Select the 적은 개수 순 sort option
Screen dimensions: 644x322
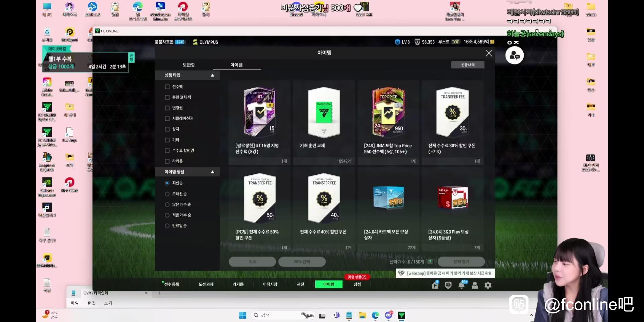167,215
